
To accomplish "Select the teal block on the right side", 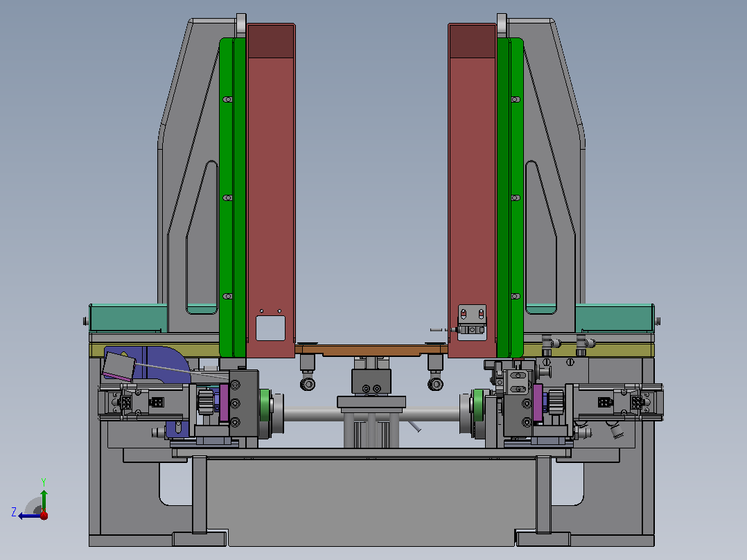I will (615, 318).
